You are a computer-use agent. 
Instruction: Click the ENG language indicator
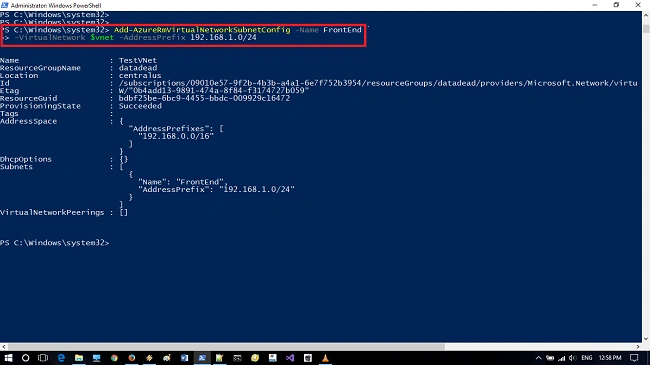pos(587,358)
